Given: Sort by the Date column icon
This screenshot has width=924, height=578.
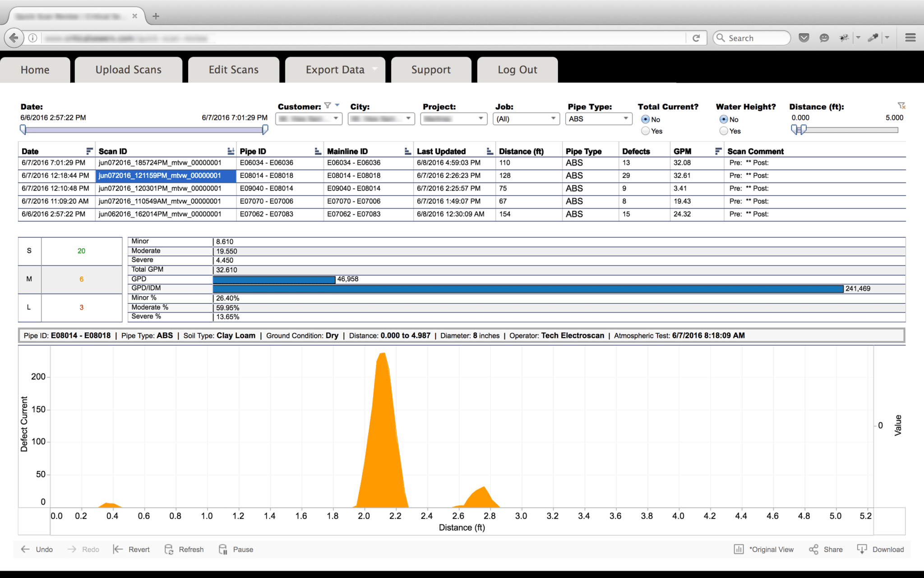Looking at the screenshot, I should (89, 151).
